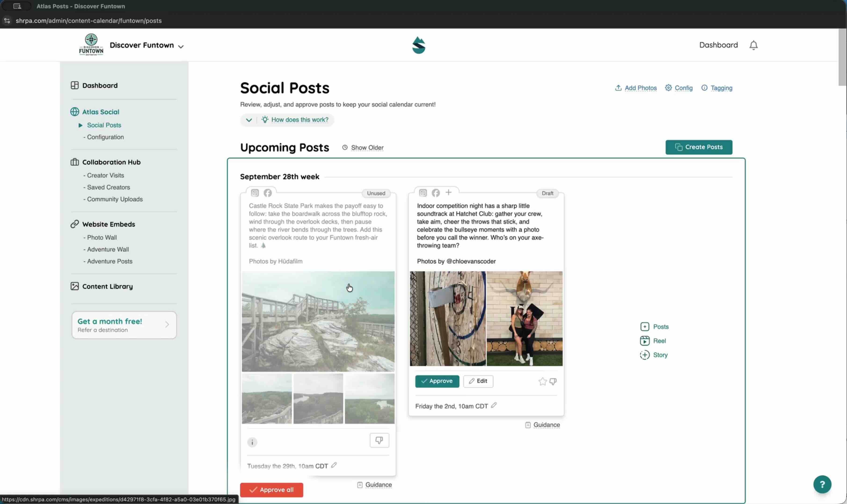
Task: Click the page vertical scrollbar
Action: pyautogui.click(x=842, y=58)
